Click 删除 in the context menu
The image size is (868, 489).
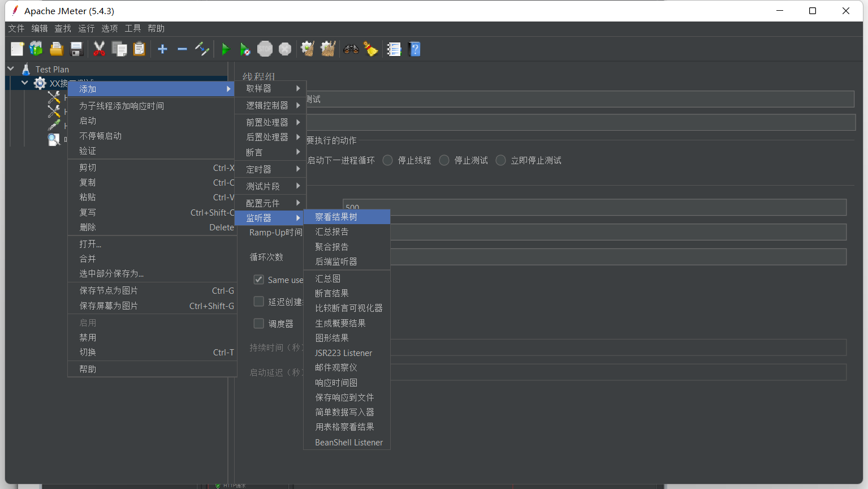tap(151, 227)
